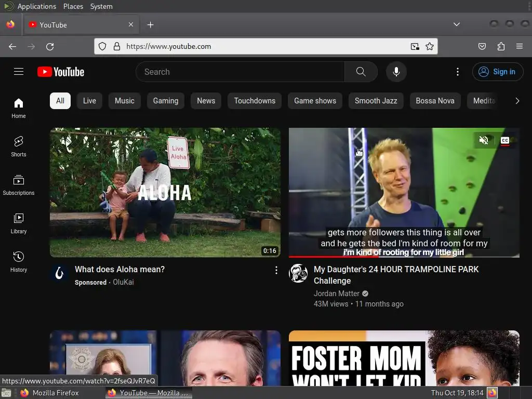Image resolution: width=532 pixels, height=399 pixels.
Task: Open History in sidebar
Action: 19,262
